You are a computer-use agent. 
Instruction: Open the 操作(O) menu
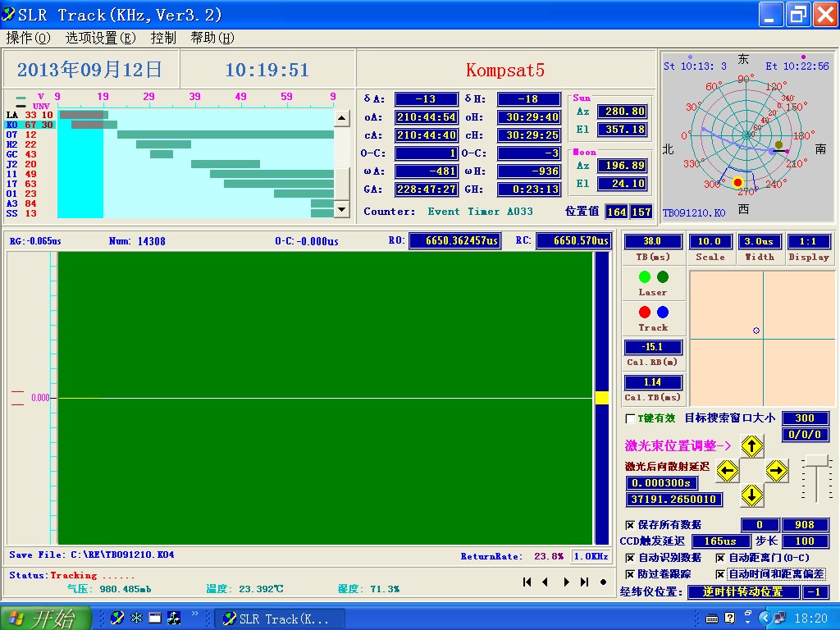tap(29, 38)
